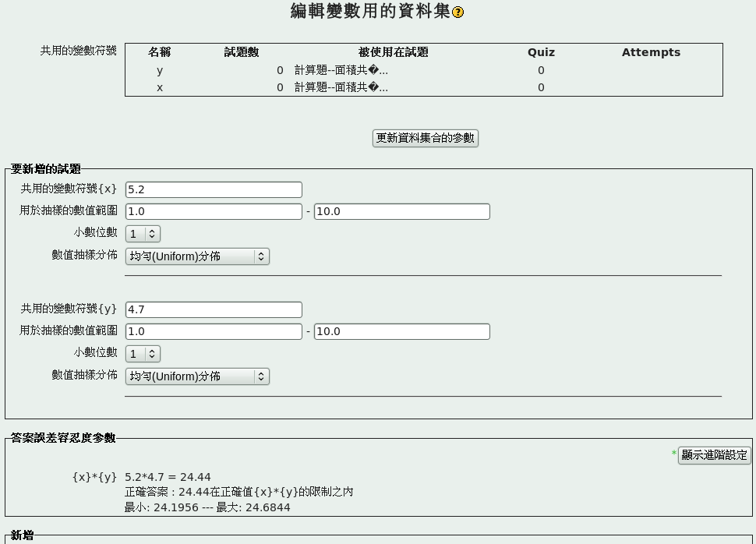The height and width of the screenshot is (544, 756).
Task: Click the 試題數 column header
Action: [x=242, y=52]
